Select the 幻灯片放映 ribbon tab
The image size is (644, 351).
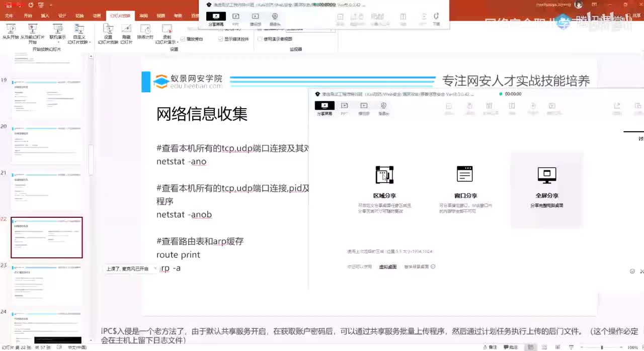pos(120,16)
